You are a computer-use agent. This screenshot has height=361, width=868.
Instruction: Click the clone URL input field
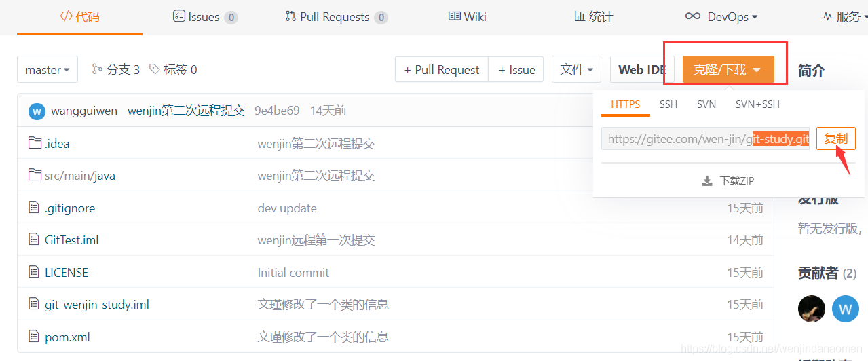tap(705, 138)
